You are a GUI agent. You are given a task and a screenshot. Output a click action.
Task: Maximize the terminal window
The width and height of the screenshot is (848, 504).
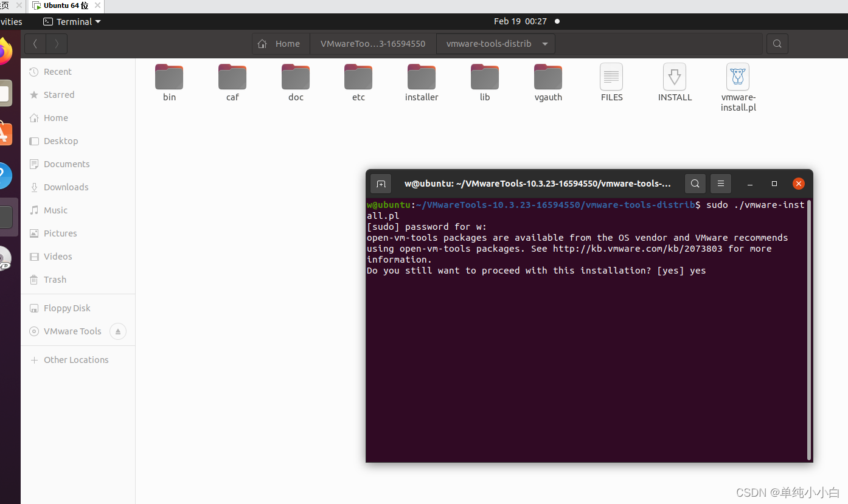774,184
